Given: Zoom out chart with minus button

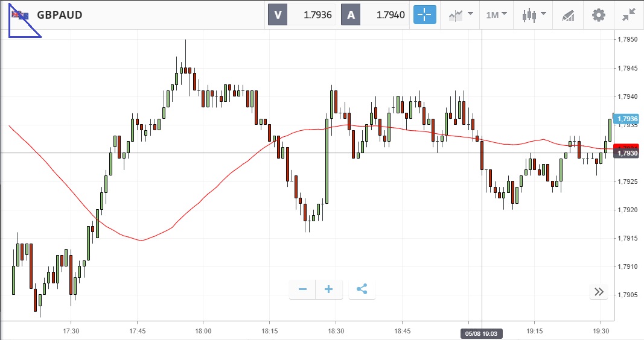Looking at the screenshot, I should point(302,289).
